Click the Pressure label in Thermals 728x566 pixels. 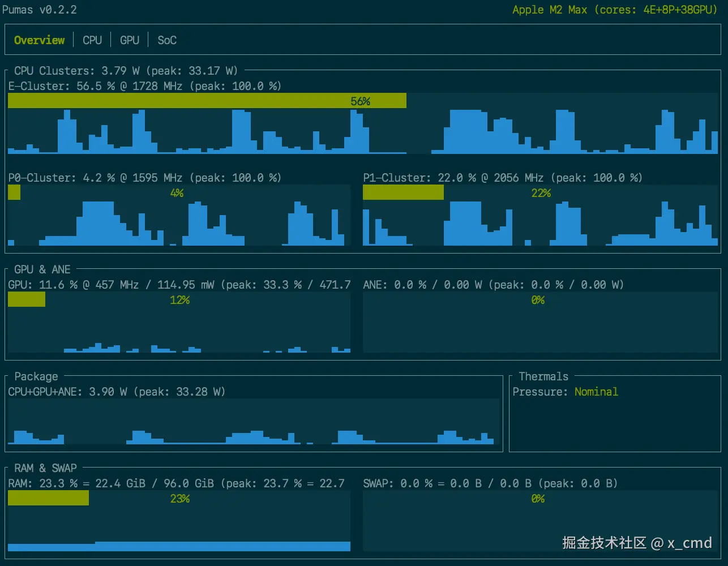coord(540,392)
